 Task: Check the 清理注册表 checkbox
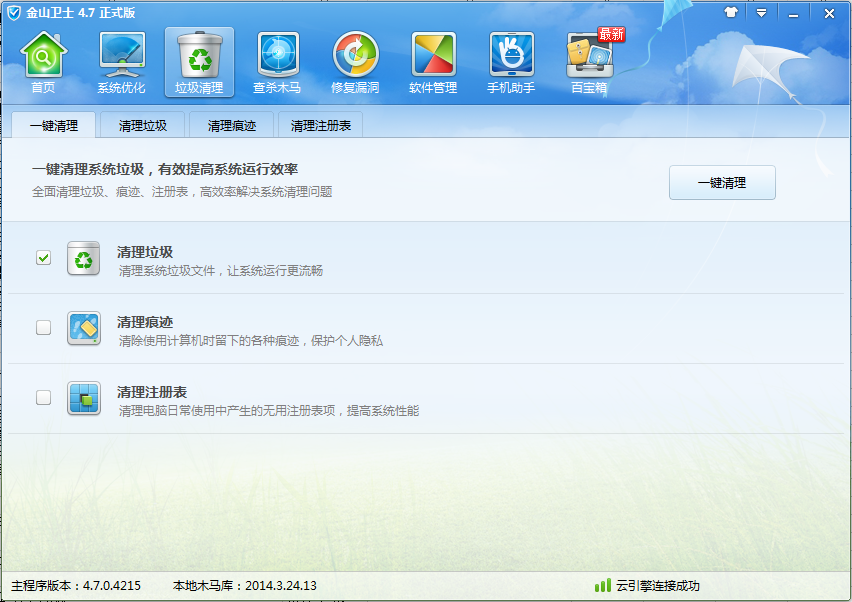(43, 397)
